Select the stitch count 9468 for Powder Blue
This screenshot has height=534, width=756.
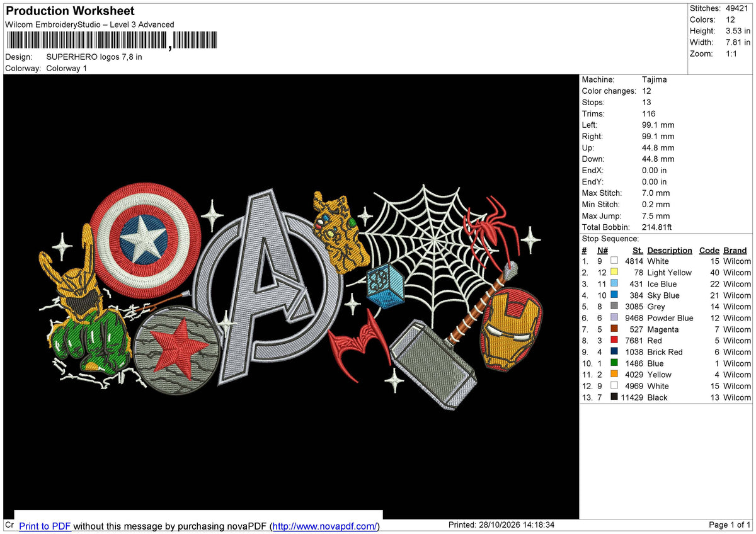[x=634, y=317]
